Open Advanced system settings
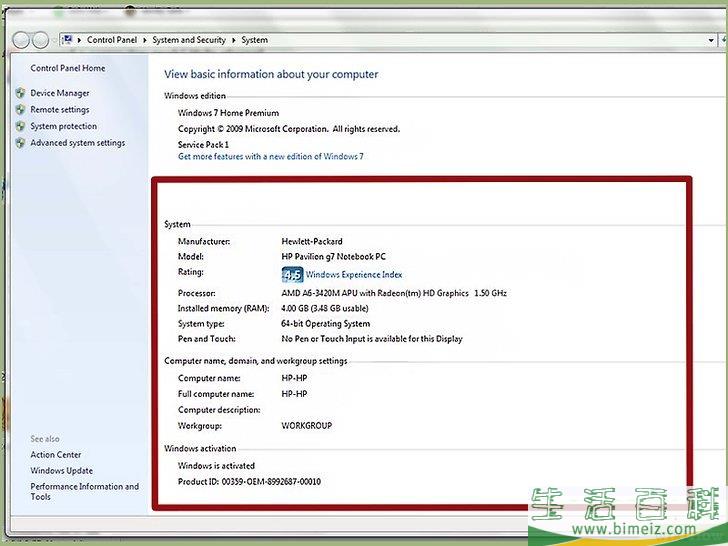Screen dimensions: 728x546 click(78, 143)
